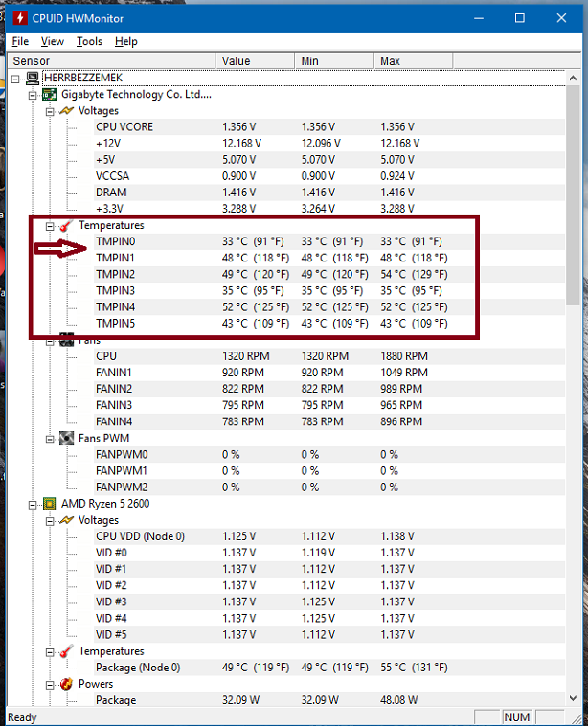The height and width of the screenshot is (726, 588).
Task: Select the VID #3 row
Action: pyautogui.click(x=328, y=601)
